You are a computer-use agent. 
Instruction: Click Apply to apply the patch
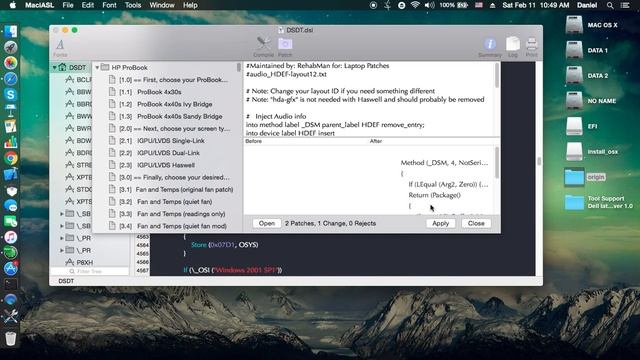440,223
